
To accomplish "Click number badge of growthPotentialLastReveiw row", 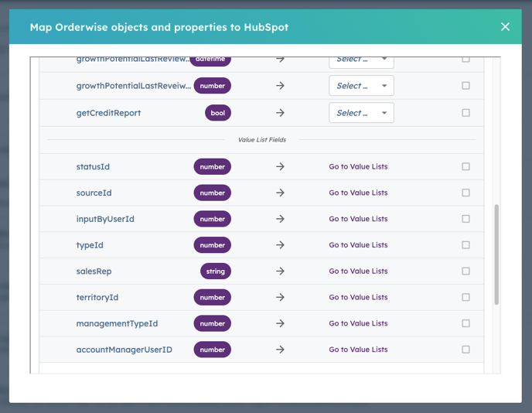I will (x=213, y=86).
